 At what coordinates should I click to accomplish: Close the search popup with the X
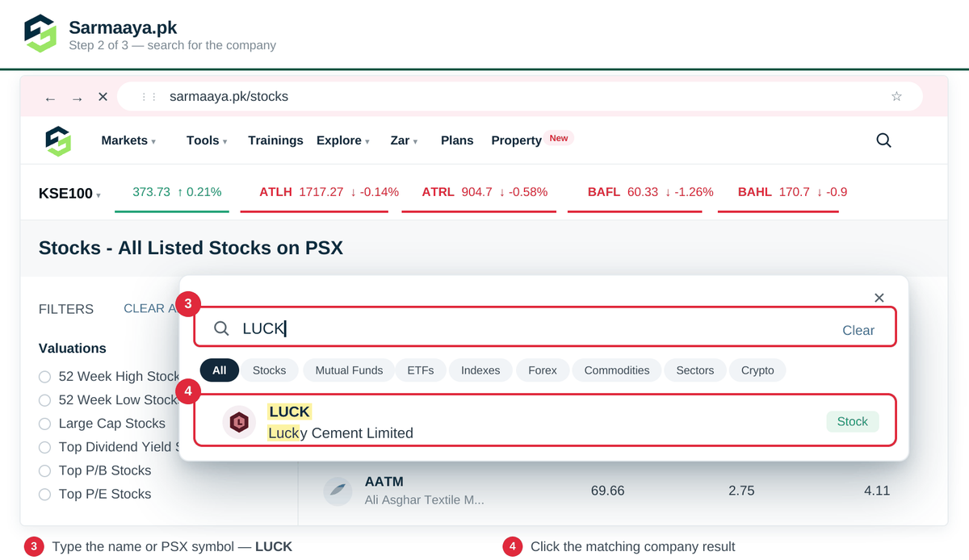point(879,298)
